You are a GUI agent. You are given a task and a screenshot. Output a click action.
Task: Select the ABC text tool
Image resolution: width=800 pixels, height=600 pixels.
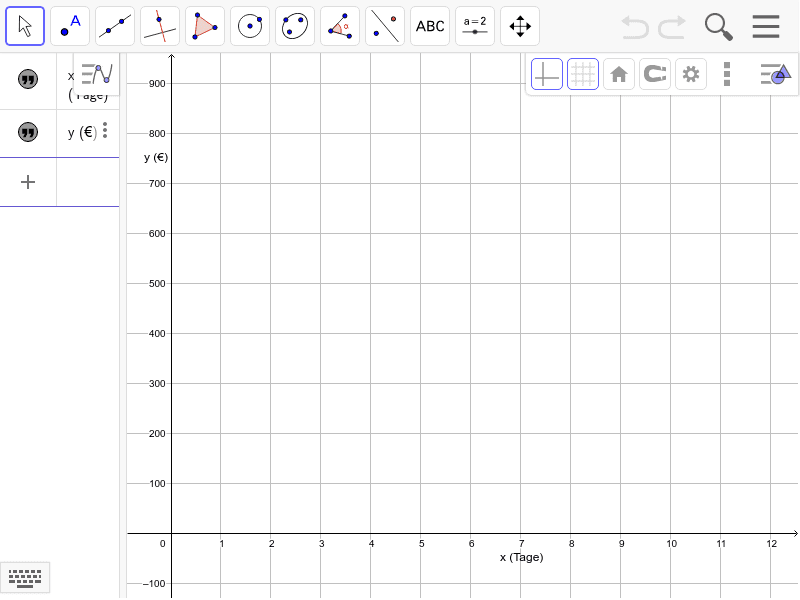coord(430,26)
